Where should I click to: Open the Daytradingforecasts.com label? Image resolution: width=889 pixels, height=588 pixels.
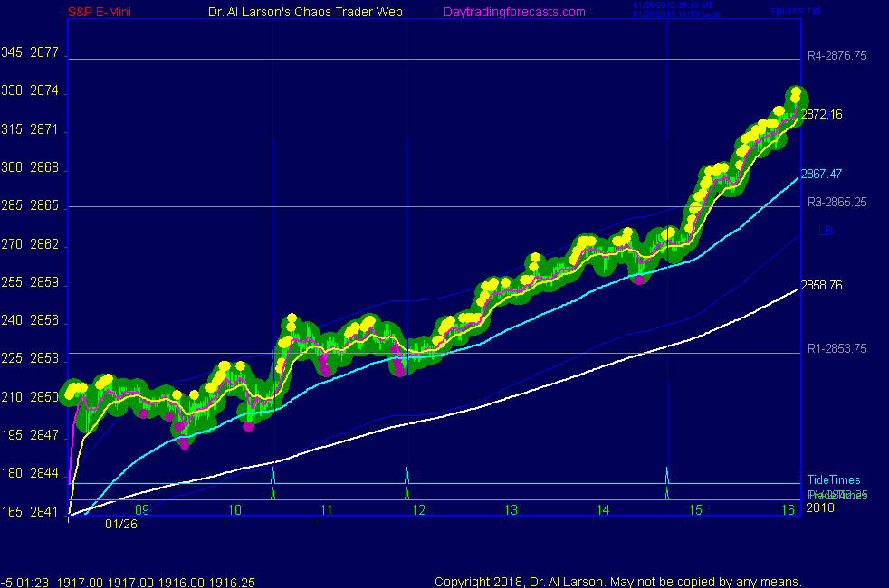point(514,12)
